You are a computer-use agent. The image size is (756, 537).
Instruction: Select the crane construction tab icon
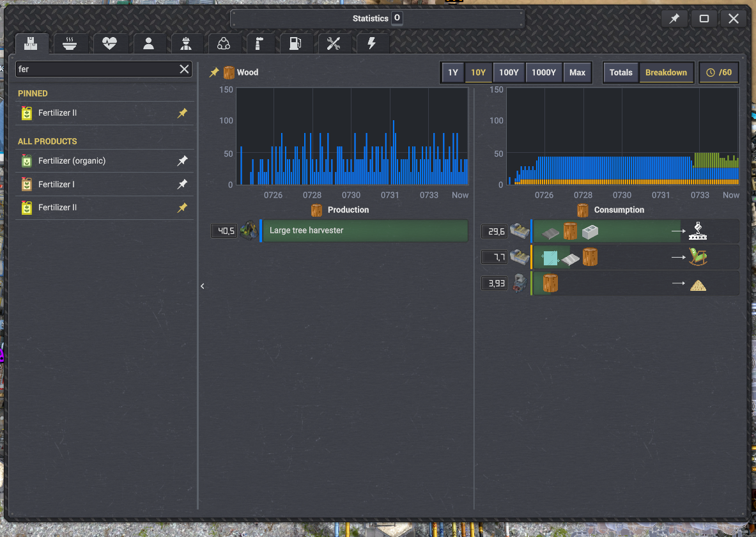click(259, 44)
